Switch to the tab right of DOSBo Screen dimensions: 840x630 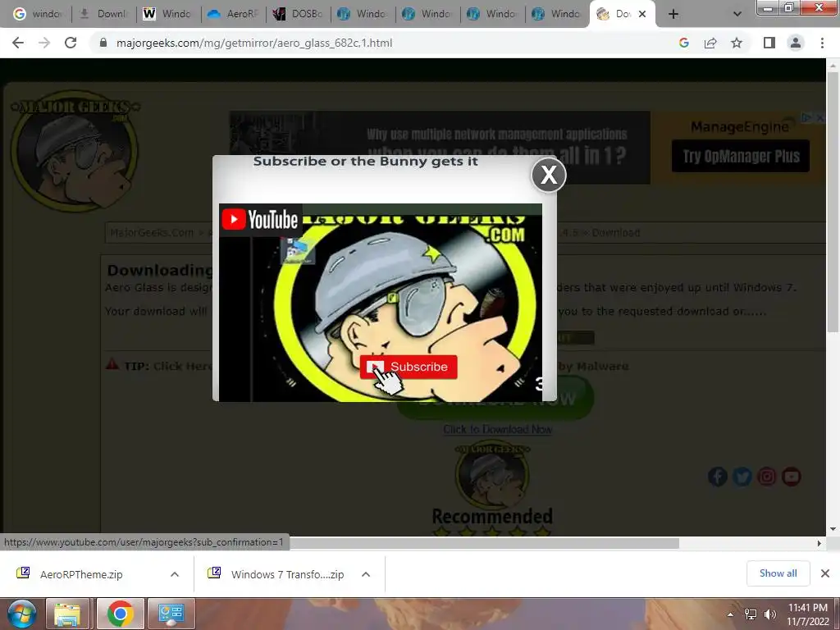pyautogui.click(x=362, y=14)
